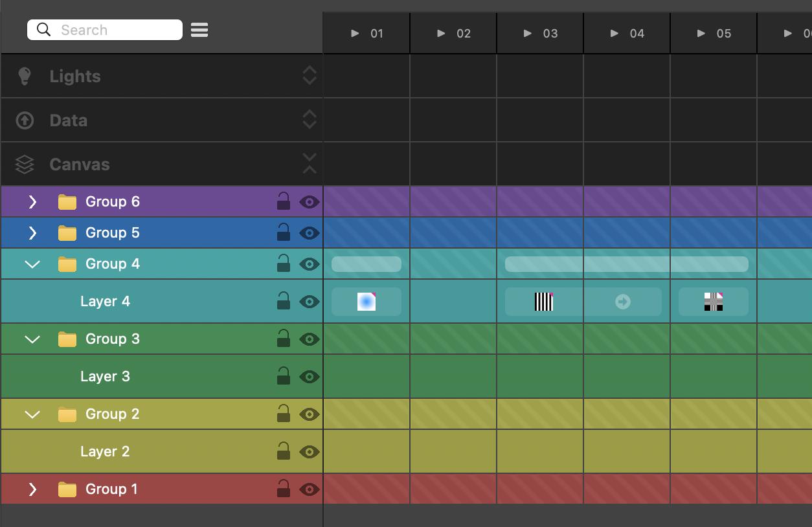The height and width of the screenshot is (527, 812).
Task: Hide Group 4 using the eye icon
Action: tap(310, 264)
